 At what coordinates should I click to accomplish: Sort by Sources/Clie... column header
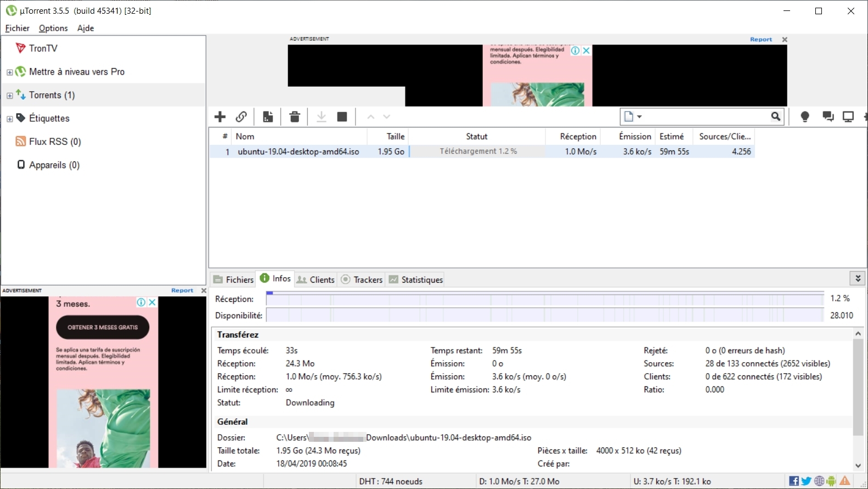[724, 136]
